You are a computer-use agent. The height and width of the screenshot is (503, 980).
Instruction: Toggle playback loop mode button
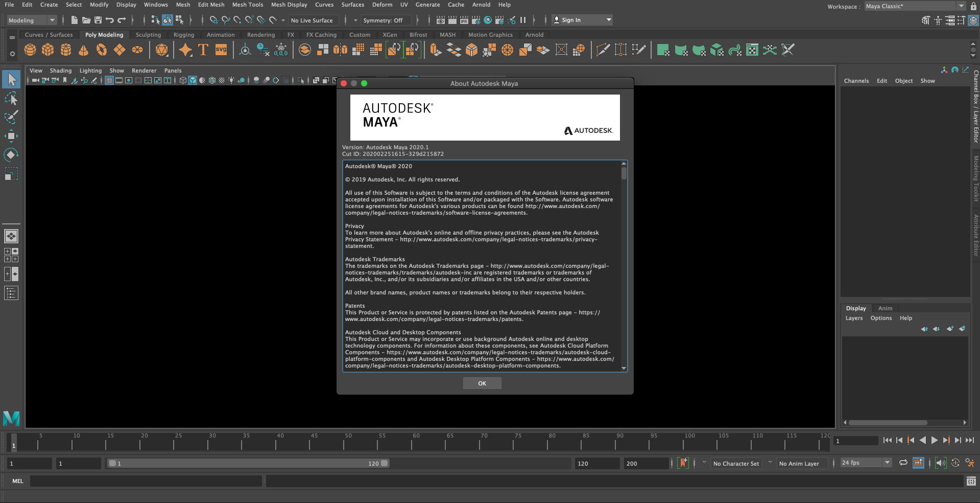903,463
